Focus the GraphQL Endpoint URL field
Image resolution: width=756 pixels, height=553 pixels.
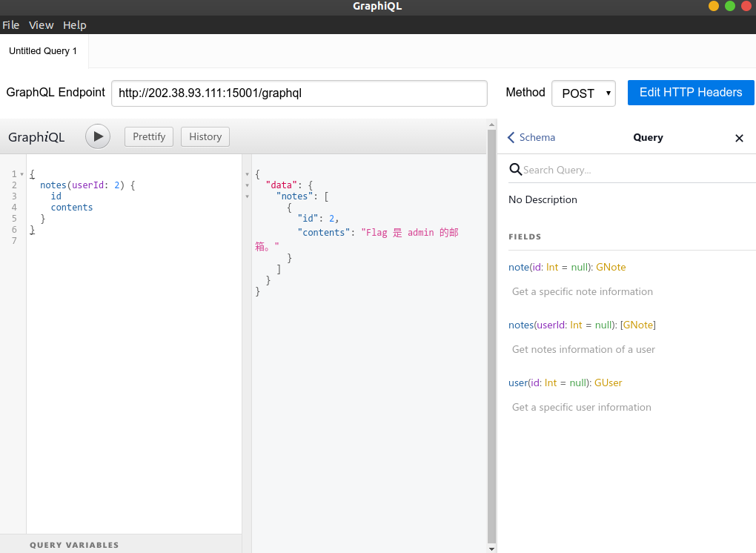pyautogui.click(x=299, y=93)
